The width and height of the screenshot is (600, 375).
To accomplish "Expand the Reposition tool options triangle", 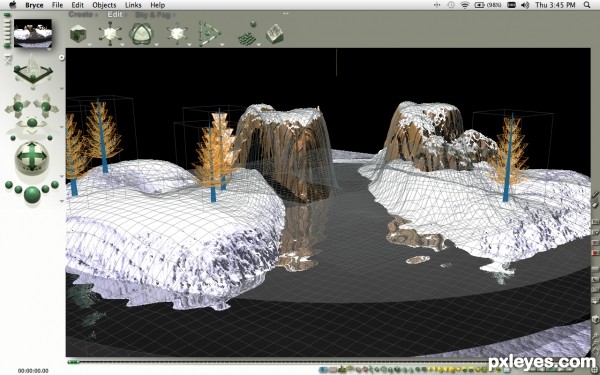I will coord(189,44).
